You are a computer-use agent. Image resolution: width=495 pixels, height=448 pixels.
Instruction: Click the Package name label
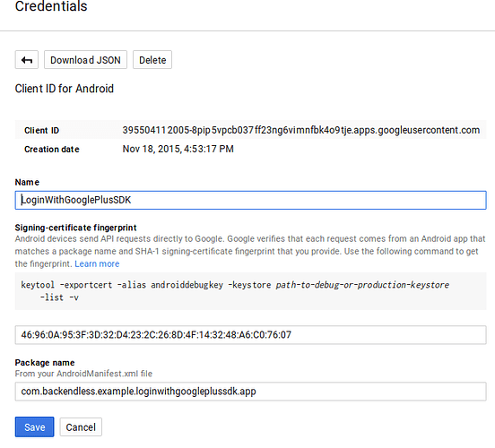[x=45, y=363]
